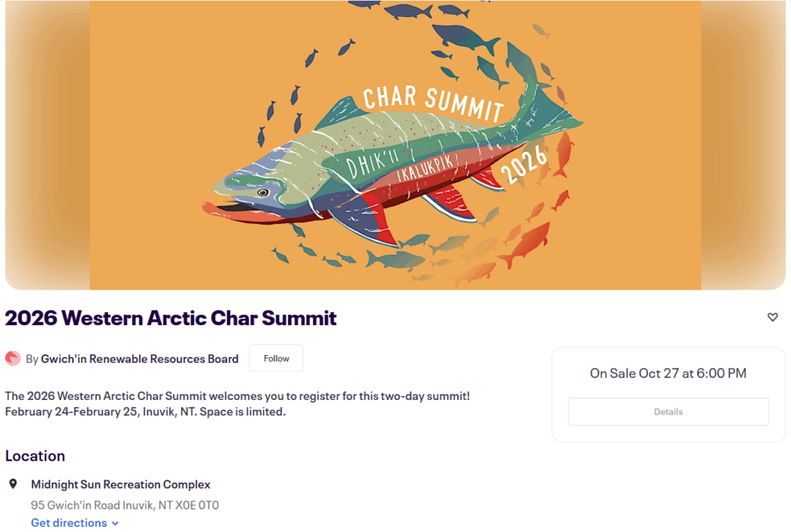The height and width of the screenshot is (532, 791).
Task: Open the Get directions link
Action: (69, 523)
